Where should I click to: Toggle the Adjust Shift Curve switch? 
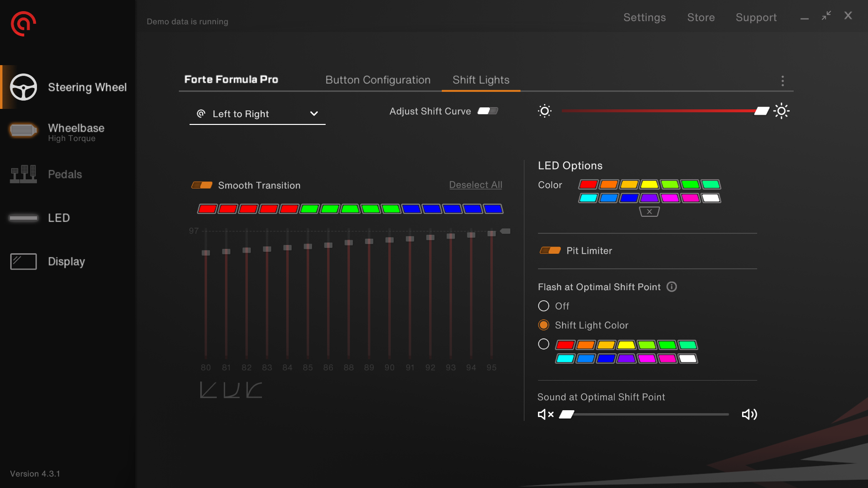pyautogui.click(x=487, y=111)
